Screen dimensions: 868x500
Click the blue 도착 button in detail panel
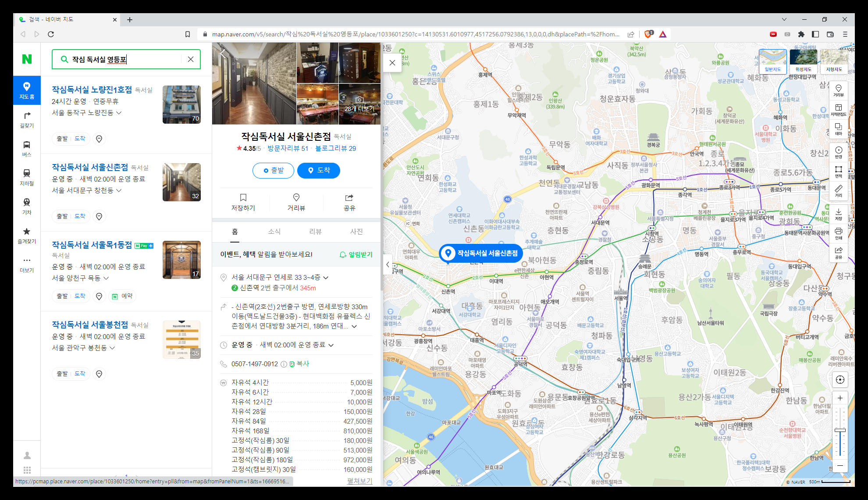[319, 171]
